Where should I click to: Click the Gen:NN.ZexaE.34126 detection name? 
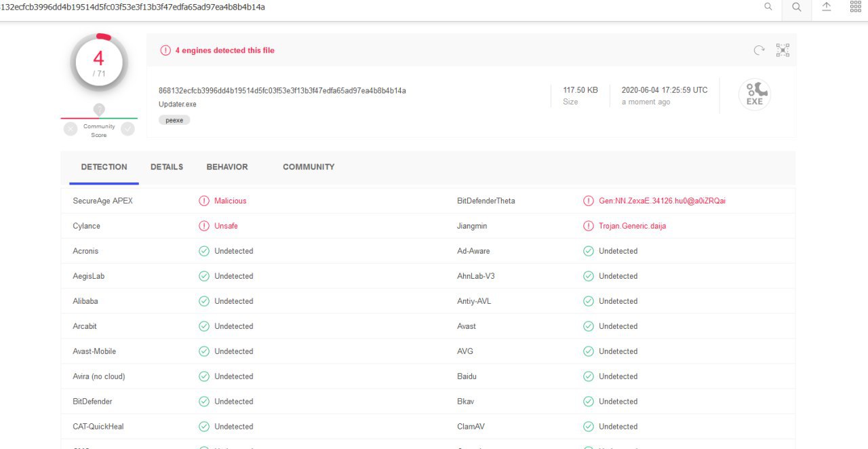[663, 201]
